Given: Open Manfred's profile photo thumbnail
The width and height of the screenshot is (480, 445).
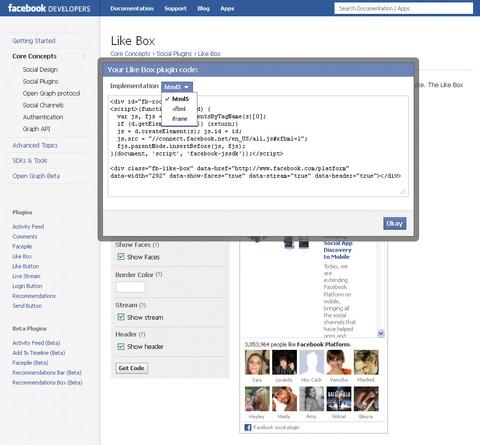Looking at the screenshot, I should 366,363.
